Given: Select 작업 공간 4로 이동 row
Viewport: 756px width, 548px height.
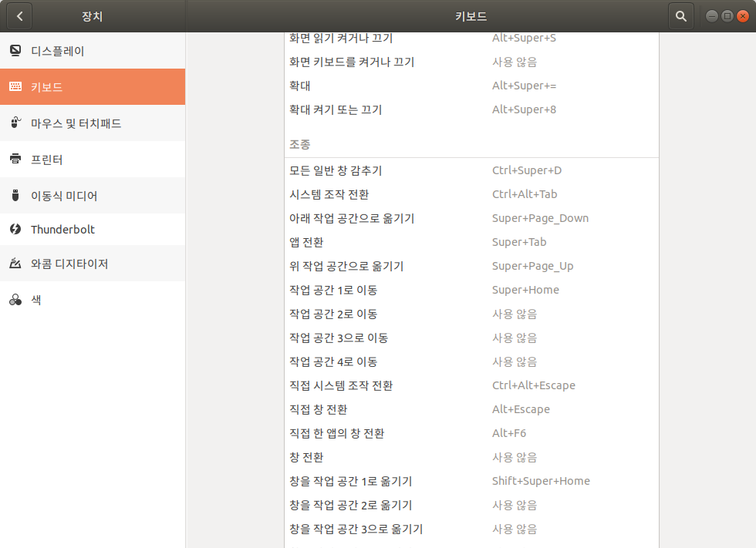Looking at the screenshot, I should tap(471, 361).
